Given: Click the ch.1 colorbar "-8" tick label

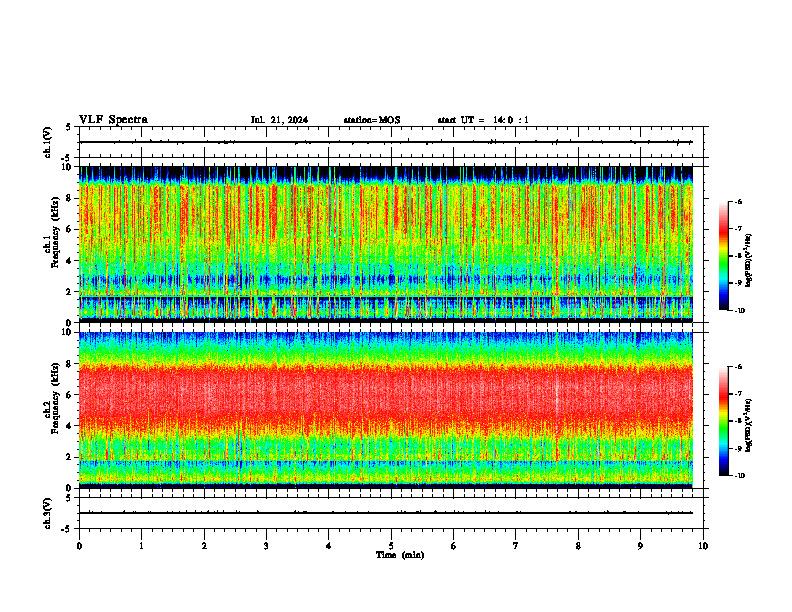Looking at the screenshot, I should point(738,256).
